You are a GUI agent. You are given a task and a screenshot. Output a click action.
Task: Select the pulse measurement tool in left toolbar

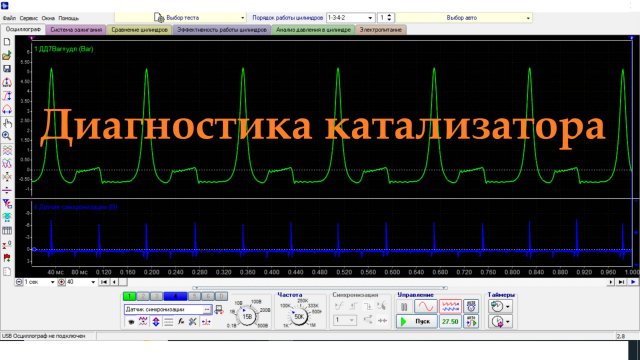pyautogui.click(x=7, y=96)
